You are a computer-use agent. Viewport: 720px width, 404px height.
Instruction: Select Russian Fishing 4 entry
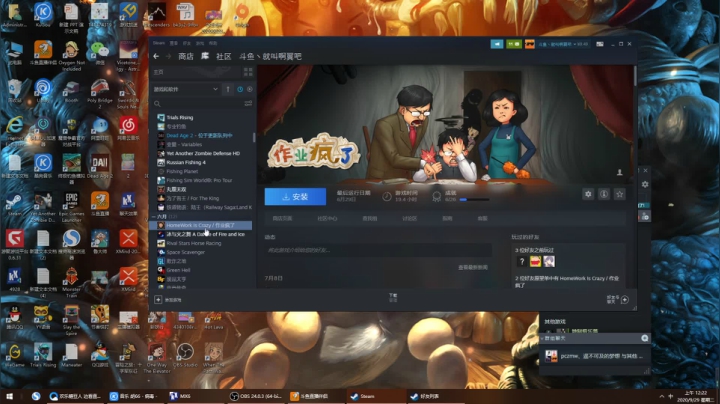(x=186, y=163)
